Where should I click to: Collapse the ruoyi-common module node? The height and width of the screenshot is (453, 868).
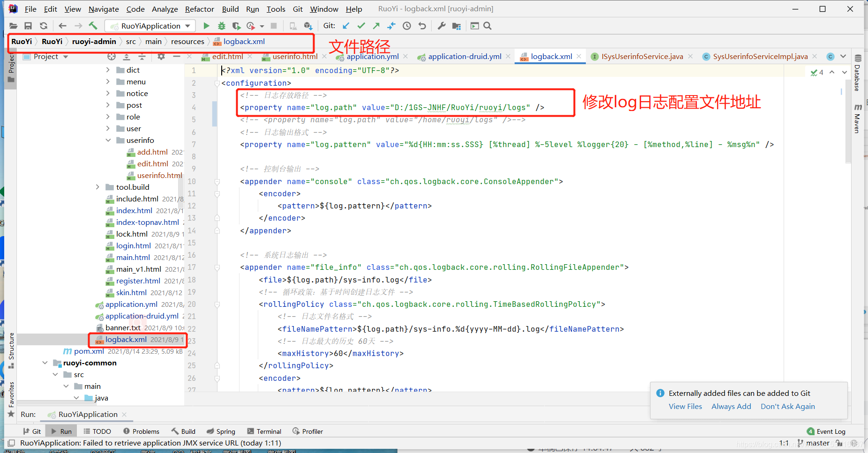45,363
